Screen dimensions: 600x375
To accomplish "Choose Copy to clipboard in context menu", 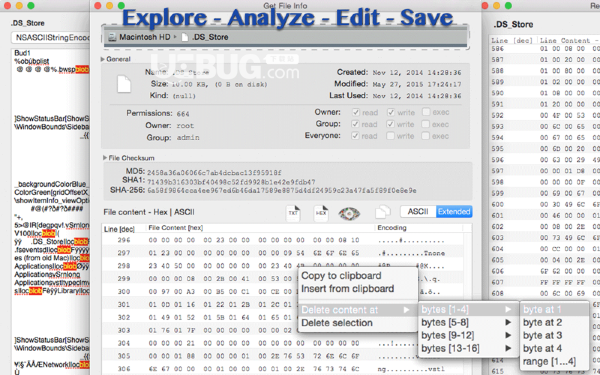I will click(x=341, y=276).
